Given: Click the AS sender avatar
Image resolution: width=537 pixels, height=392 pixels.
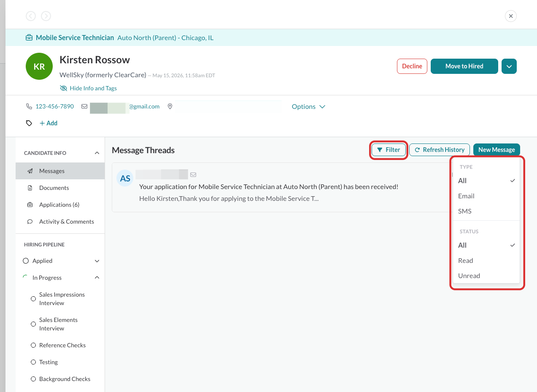Looking at the screenshot, I should tap(125, 178).
